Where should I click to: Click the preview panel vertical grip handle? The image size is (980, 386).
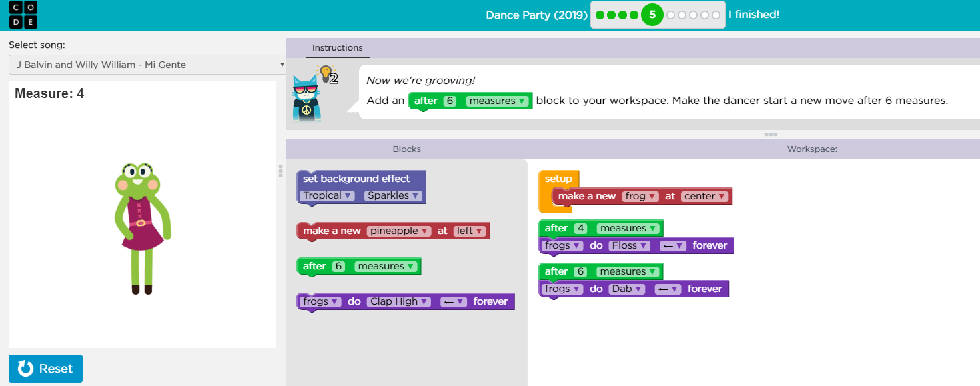pyautogui.click(x=280, y=171)
